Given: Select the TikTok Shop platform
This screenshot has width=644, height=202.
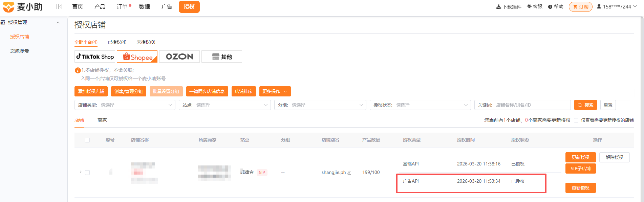Looking at the screenshot, I should (x=95, y=57).
